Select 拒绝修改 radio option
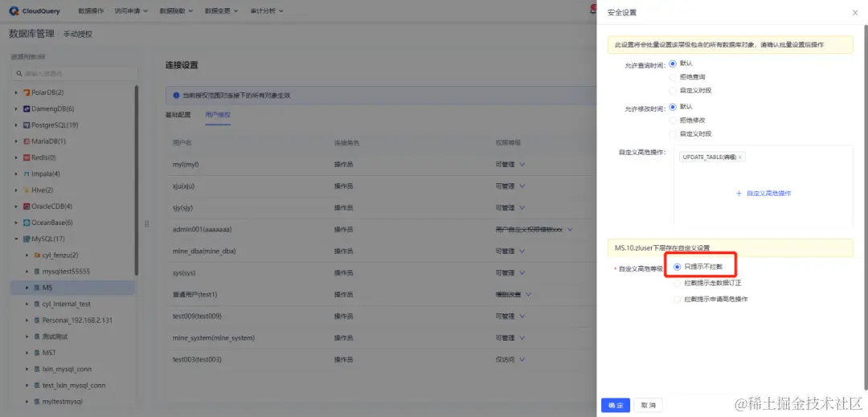 [x=673, y=120]
